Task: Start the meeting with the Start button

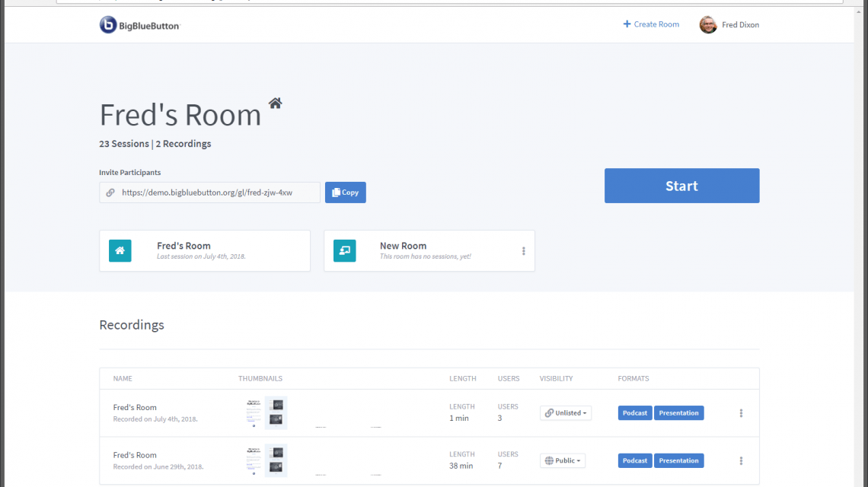Action: pyautogui.click(x=682, y=186)
